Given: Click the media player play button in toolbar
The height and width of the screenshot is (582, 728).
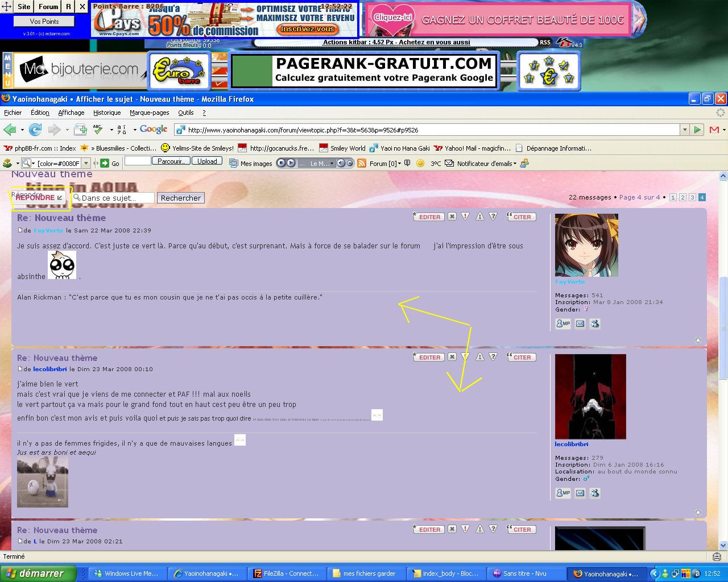Looking at the screenshot, I should point(291,163).
